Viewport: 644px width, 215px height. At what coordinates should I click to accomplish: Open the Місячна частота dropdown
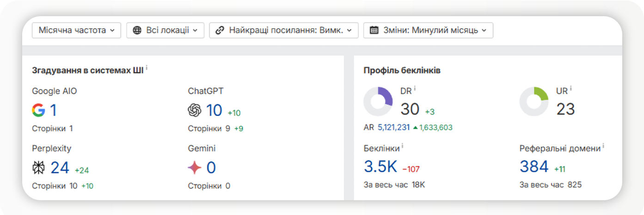(76, 31)
